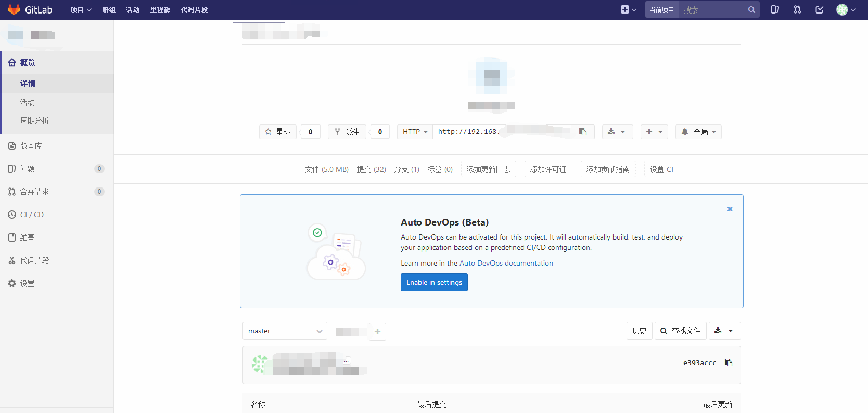Copy commit SHA e393accc
Viewport: 868px width, 413px height.
[x=729, y=362]
